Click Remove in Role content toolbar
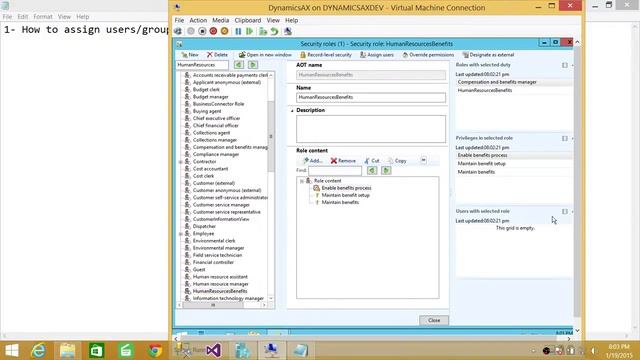Screen dimensions: 640x360 pos(343,161)
